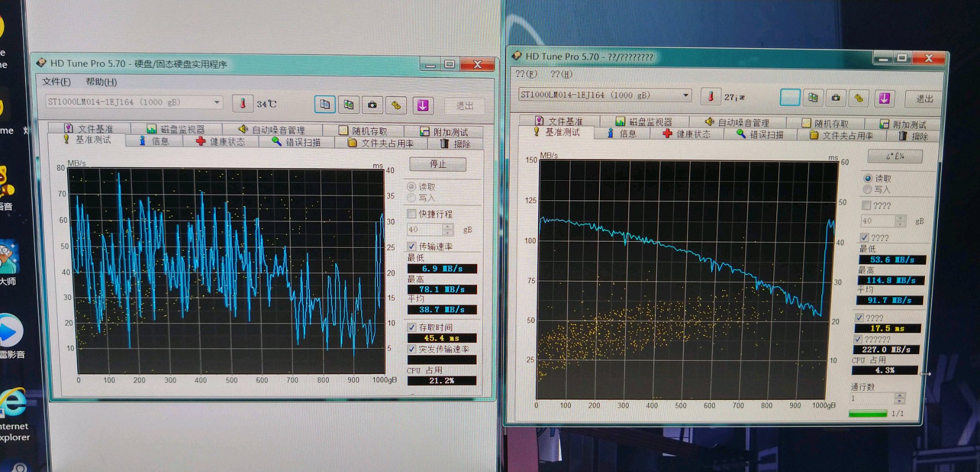
Task: Toggle the 突发传输速率 checkbox in left HD Tune window
Action: tap(412, 349)
